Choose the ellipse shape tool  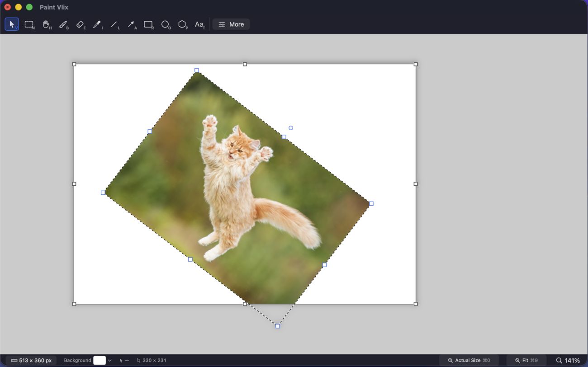[x=166, y=24]
